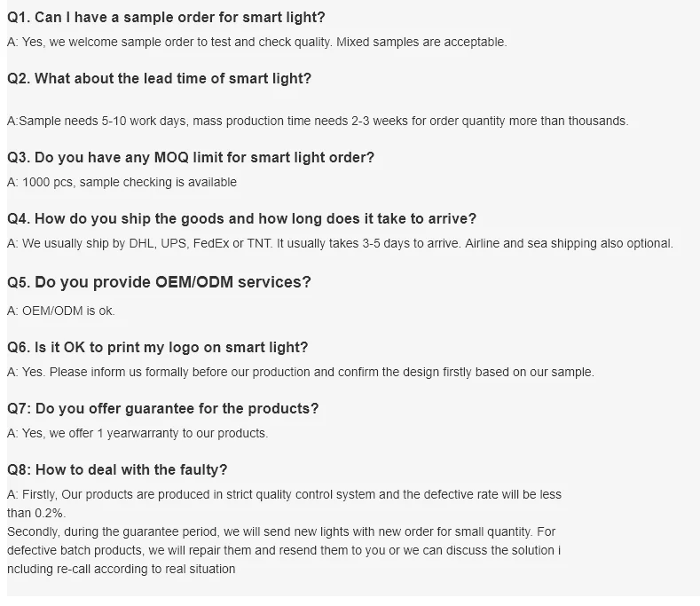Click the 1 year warranty answer

(138, 433)
